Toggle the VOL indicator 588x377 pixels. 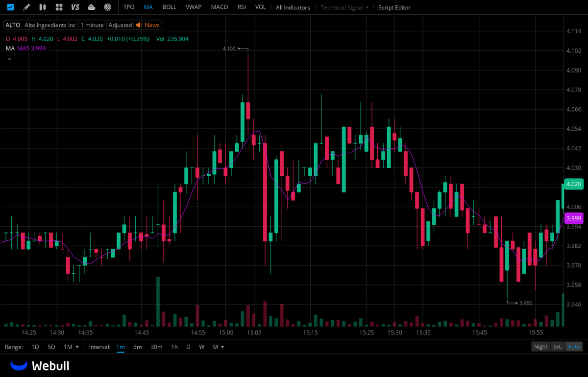261,7
